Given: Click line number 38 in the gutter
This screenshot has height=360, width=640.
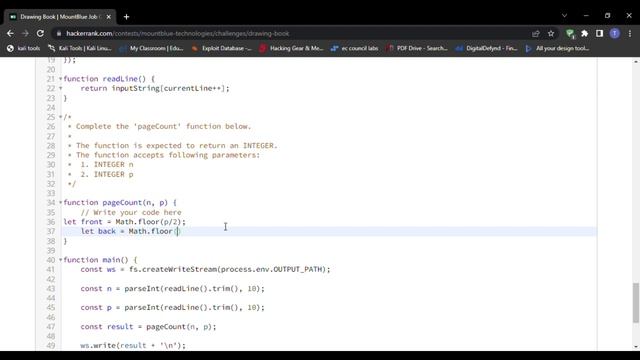Looking at the screenshot, I should click(x=51, y=241).
